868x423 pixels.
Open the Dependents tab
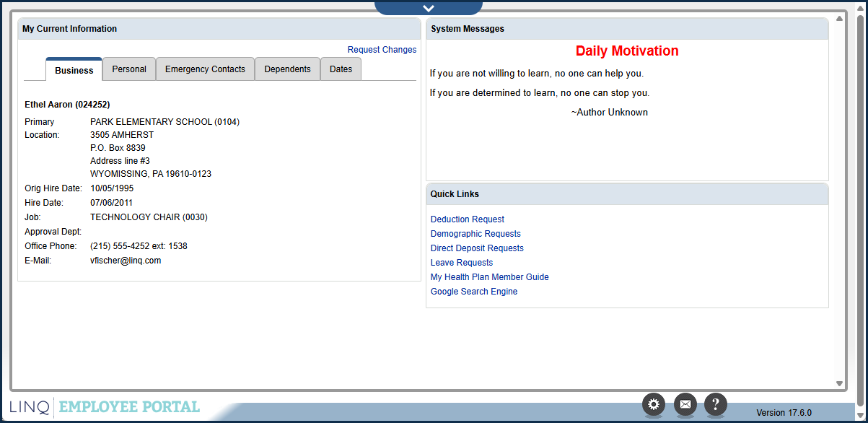[287, 69]
